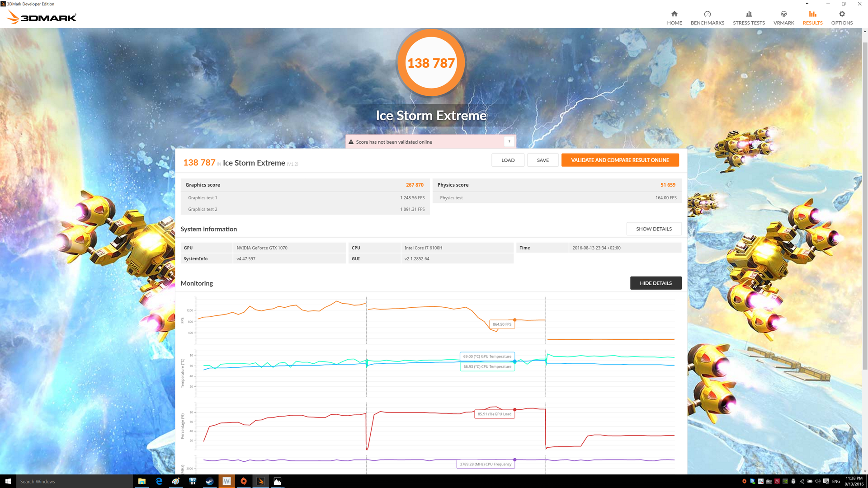Save the benchmark result
868x488 pixels.
point(542,160)
